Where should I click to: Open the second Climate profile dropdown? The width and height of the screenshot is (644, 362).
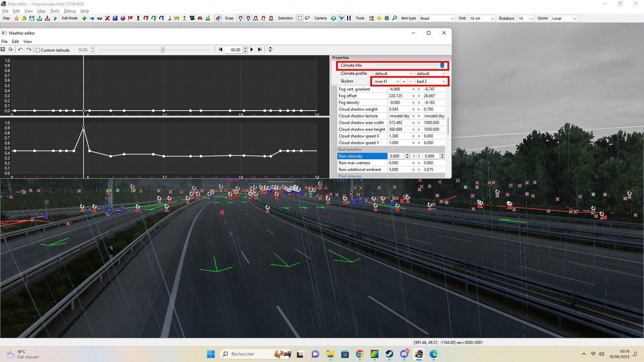click(431, 73)
